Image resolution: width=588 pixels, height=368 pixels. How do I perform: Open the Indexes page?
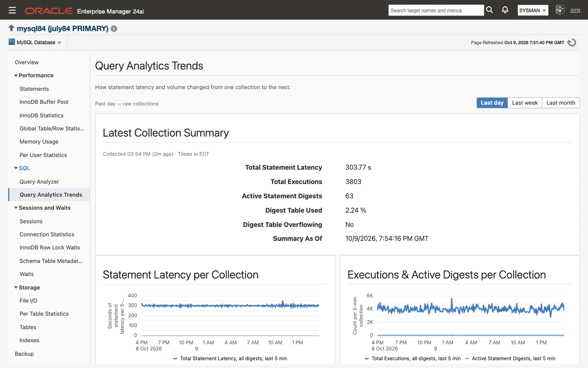coord(29,340)
